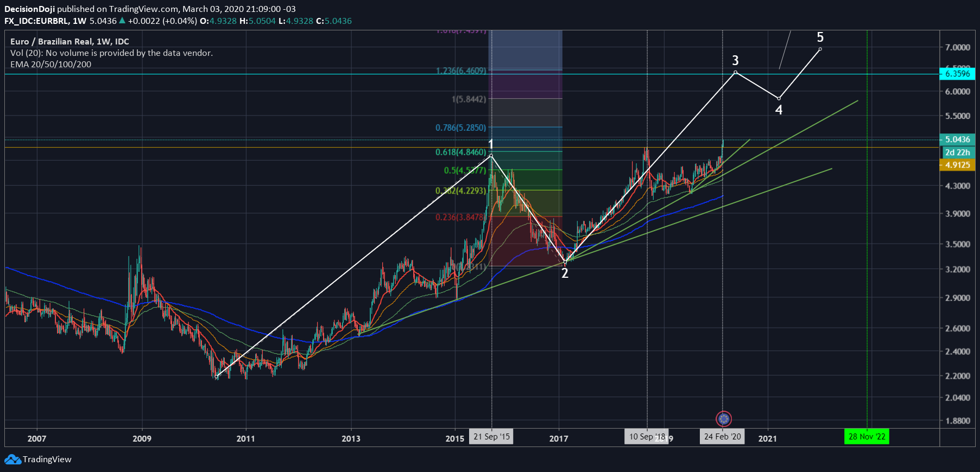The image size is (980, 472).
Task: Click the wave label 3 on chart
Action: 735,60
